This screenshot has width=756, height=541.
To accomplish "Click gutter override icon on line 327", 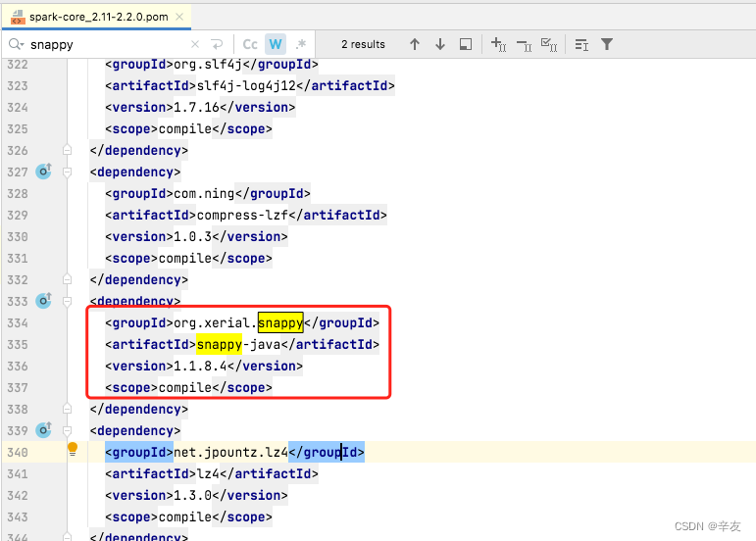I will pyautogui.click(x=43, y=171).
